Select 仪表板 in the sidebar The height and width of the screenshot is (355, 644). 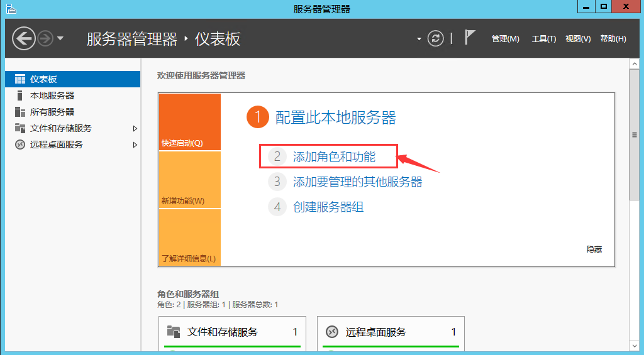73,79
